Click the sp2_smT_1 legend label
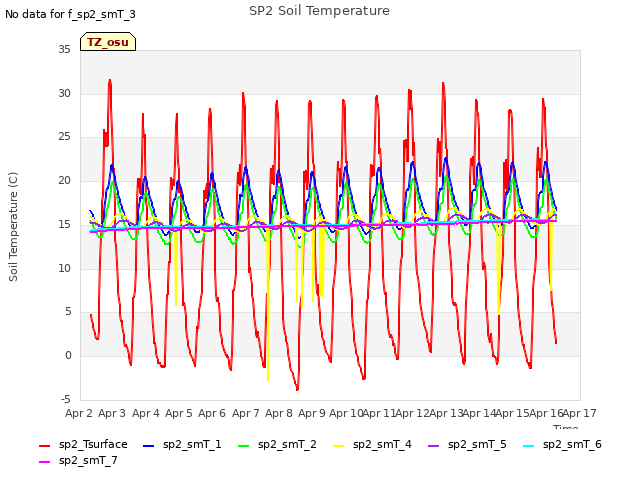 click(192, 444)
